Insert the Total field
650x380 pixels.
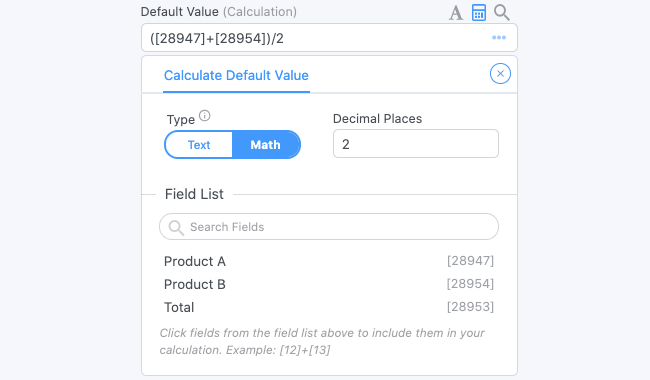coord(179,307)
